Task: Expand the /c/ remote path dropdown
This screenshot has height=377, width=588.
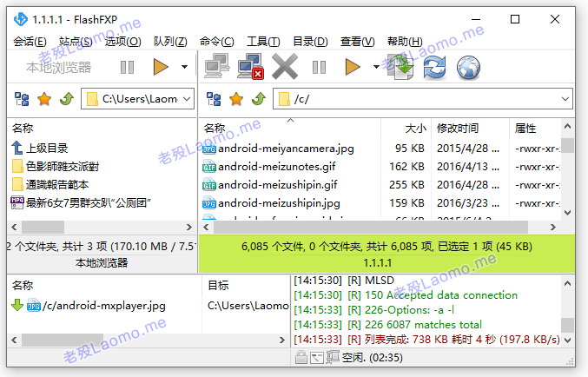Action: (x=565, y=99)
